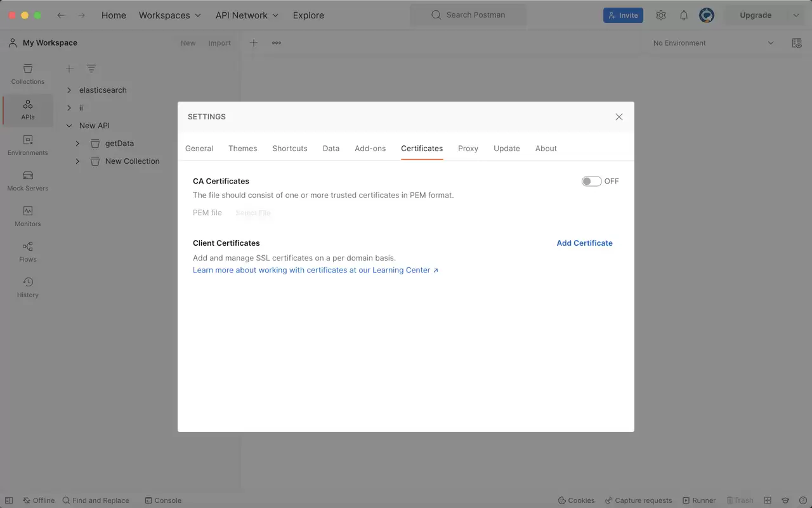Click the Add Certificate link
Screen dimensions: 812x508
coord(584,243)
